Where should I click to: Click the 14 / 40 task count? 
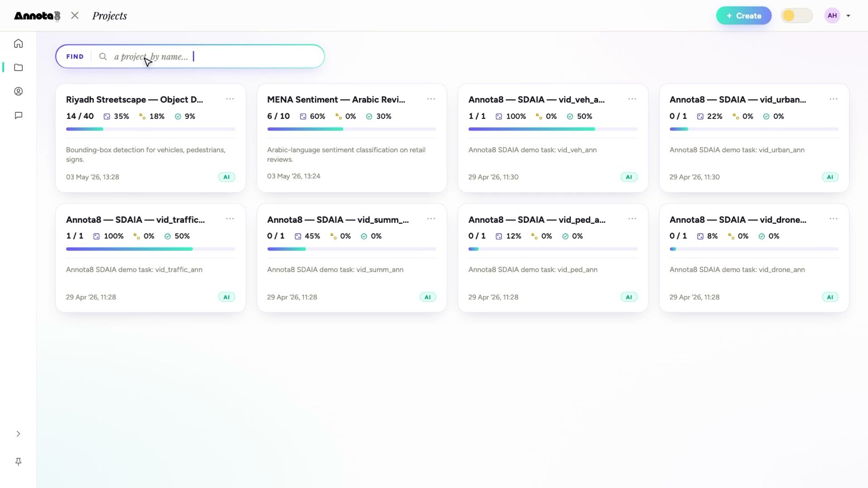80,116
